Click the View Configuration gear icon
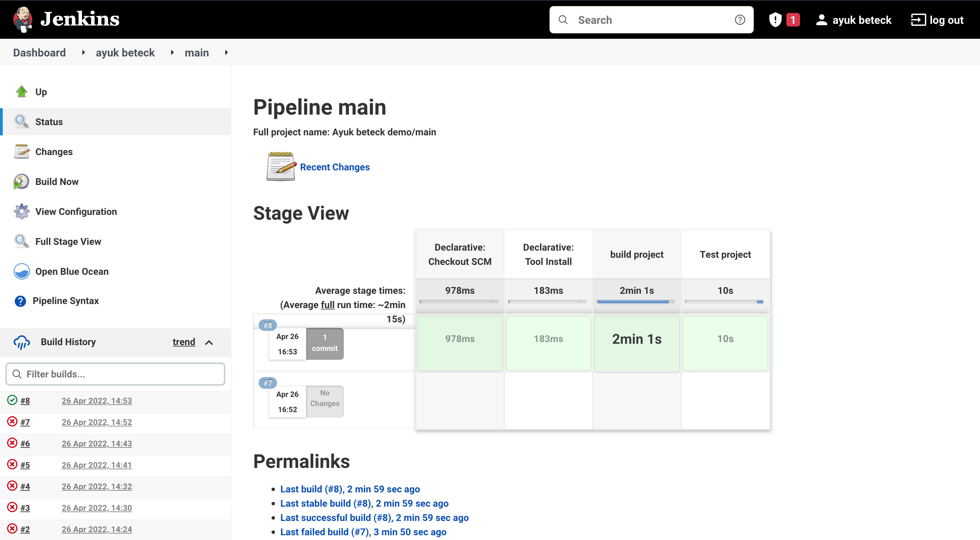 (x=21, y=212)
